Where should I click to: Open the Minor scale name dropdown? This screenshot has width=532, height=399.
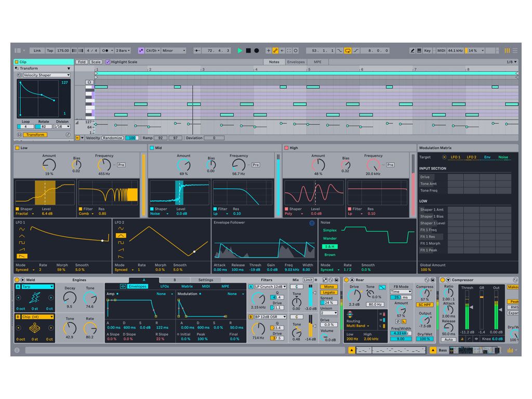[x=174, y=50]
